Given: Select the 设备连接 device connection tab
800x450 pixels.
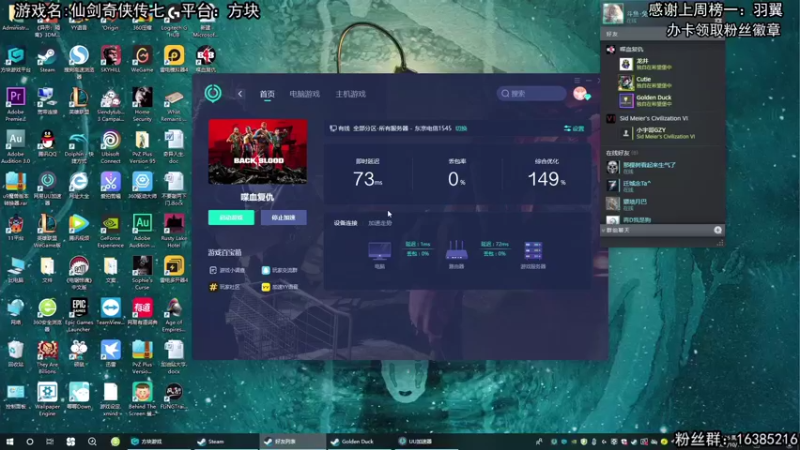Looking at the screenshot, I should [345, 223].
